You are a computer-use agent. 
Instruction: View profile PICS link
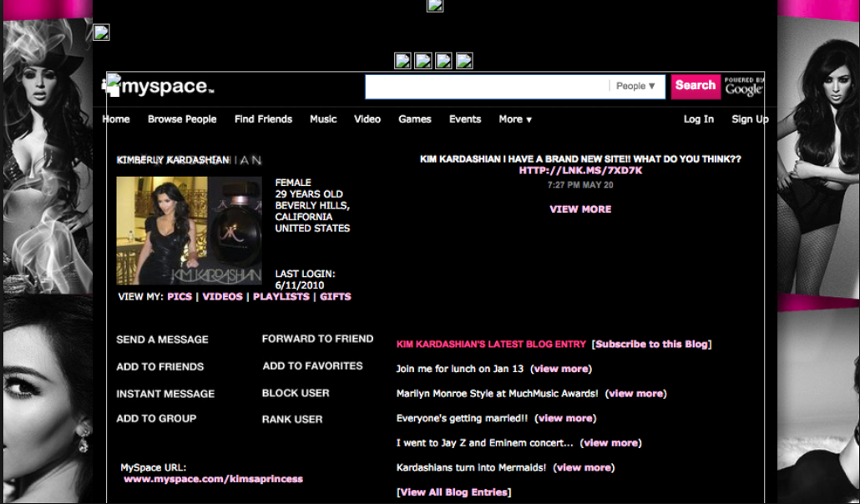[x=180, y=297]
